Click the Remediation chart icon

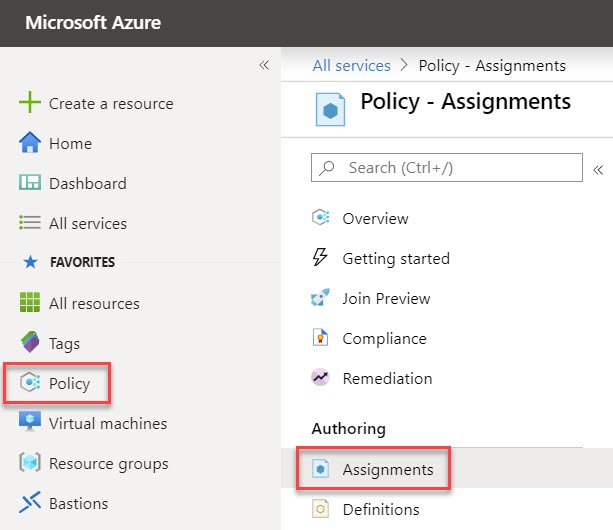[321, 378]
